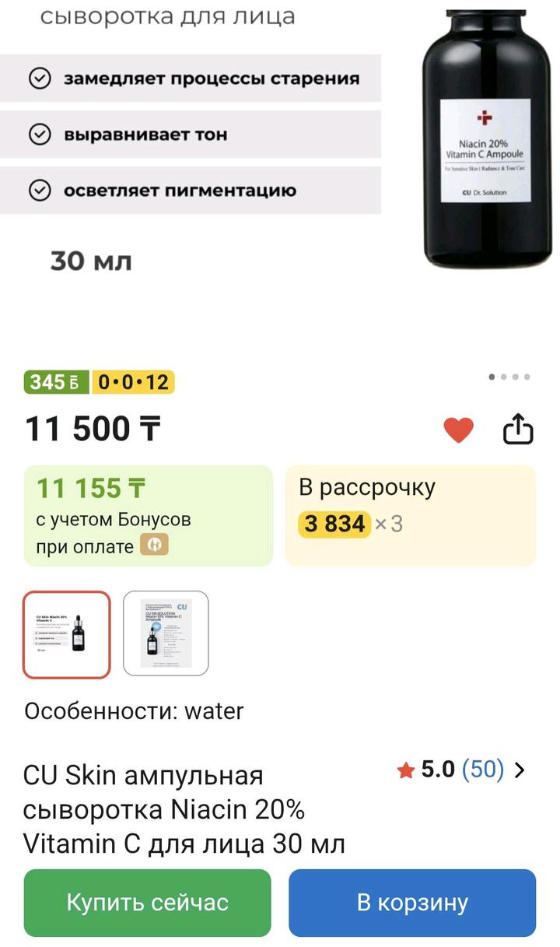Open the 'В рассрочку' installment option

tap(410, 515)
